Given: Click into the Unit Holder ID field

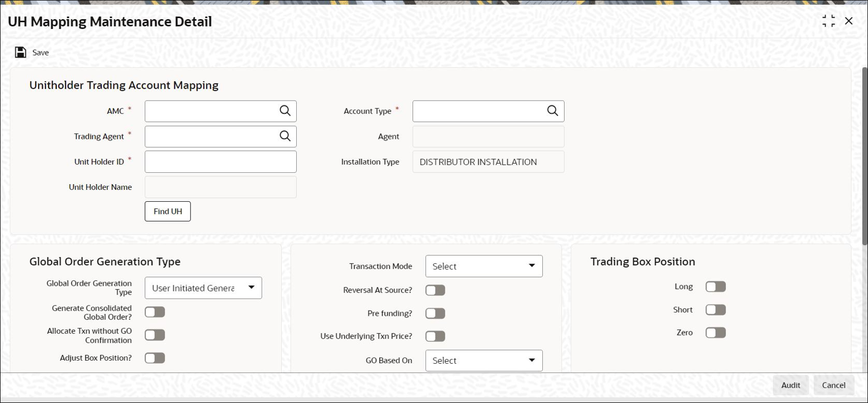Looking at the screenshot, I should pos(221,162).
